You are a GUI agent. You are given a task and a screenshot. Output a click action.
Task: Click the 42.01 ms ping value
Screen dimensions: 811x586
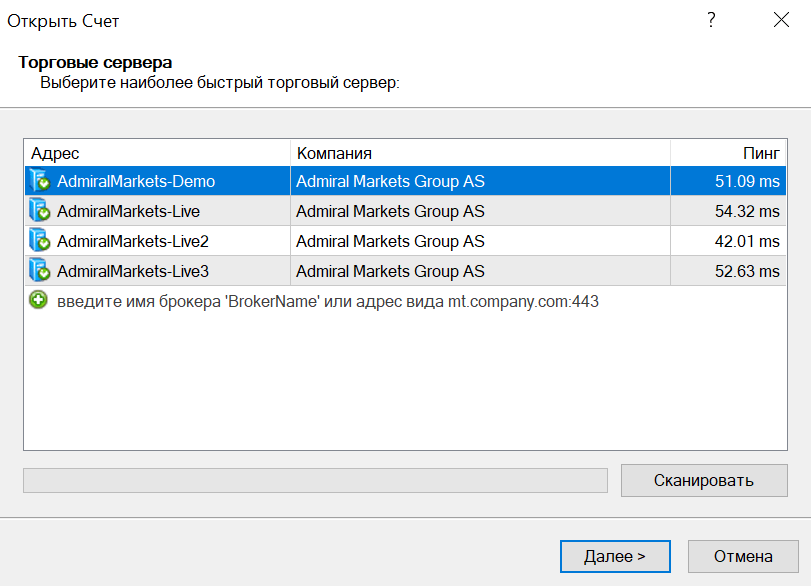tap(747, 241)
